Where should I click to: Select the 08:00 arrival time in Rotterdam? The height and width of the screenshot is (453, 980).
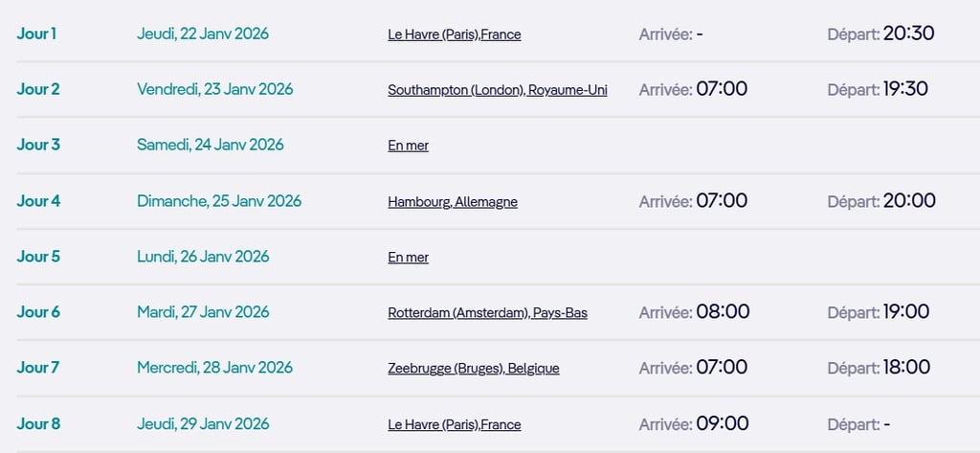[723, 312]
